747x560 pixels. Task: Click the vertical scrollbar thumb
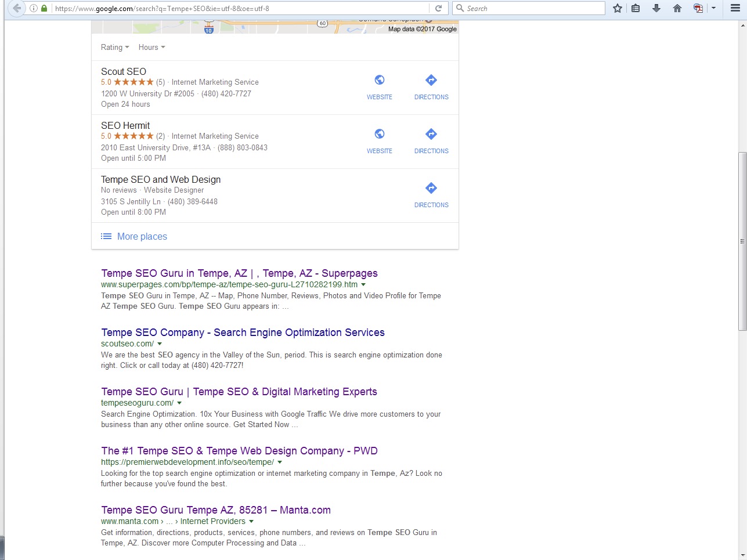tap(742, 241)
